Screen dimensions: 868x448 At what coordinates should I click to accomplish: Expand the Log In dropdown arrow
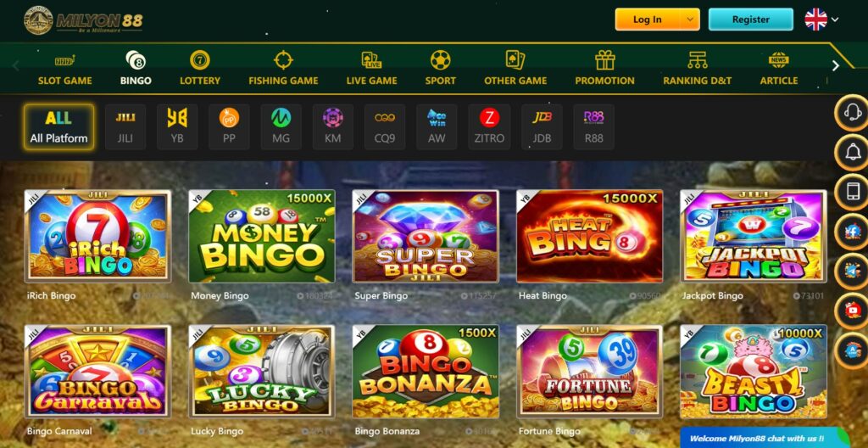(689, 20)
